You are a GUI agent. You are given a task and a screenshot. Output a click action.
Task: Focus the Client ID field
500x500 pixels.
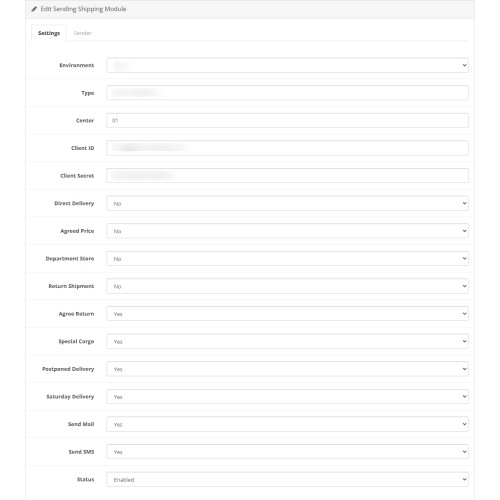(x=287, y=148)
